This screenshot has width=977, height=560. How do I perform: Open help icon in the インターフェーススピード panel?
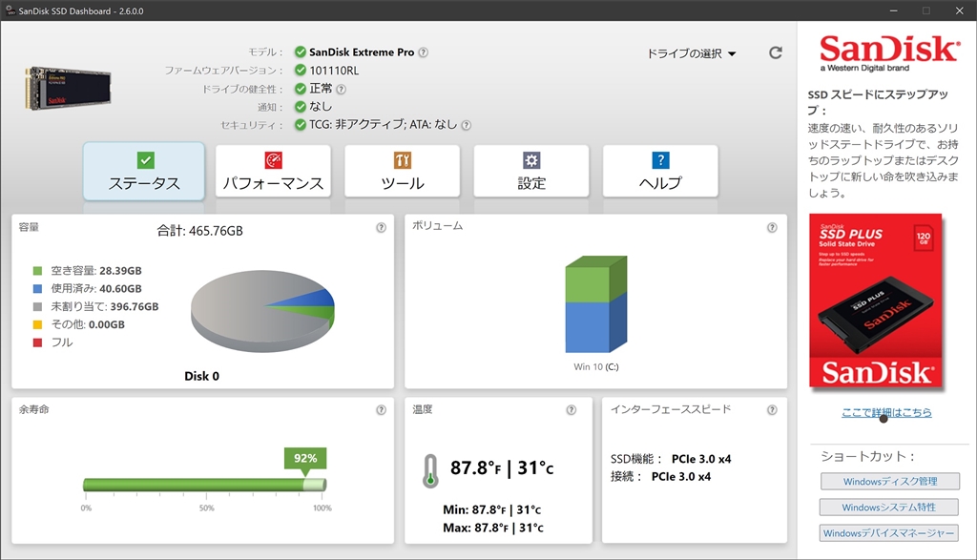[772, 410]
